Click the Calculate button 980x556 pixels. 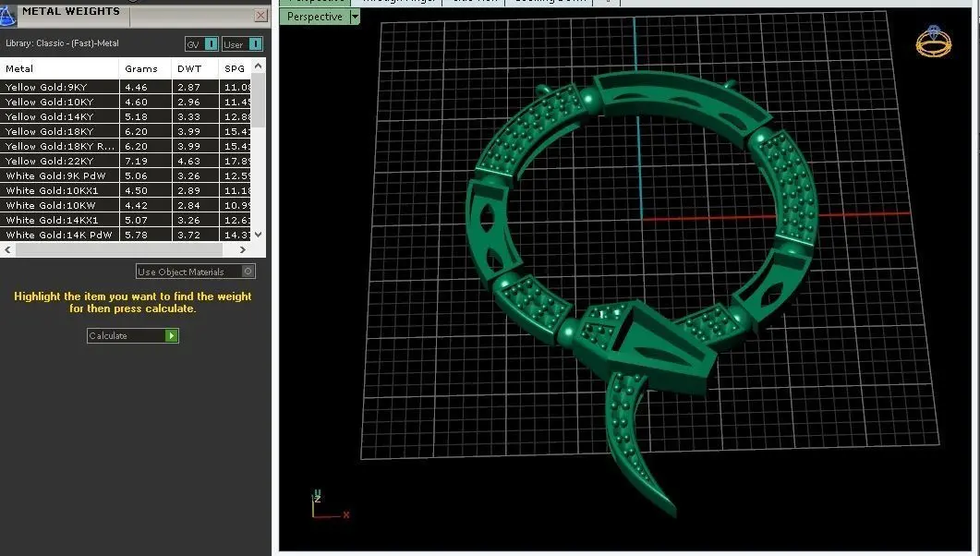tap(132, 336)
